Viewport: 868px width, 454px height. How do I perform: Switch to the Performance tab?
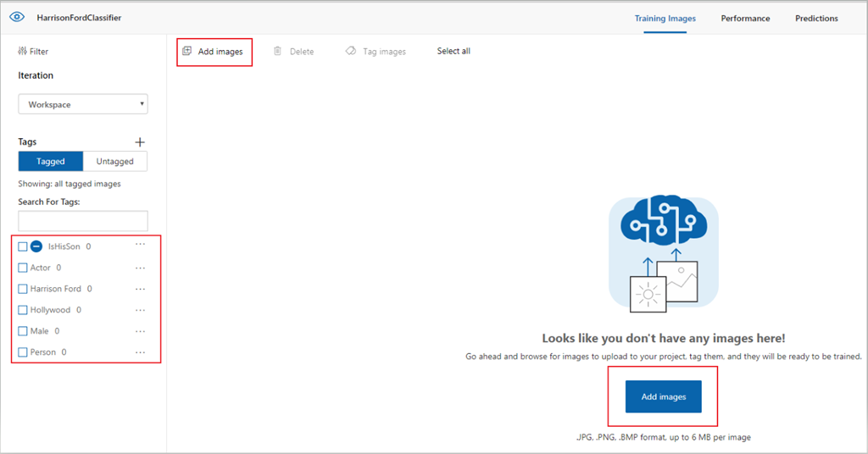(745, 18)
